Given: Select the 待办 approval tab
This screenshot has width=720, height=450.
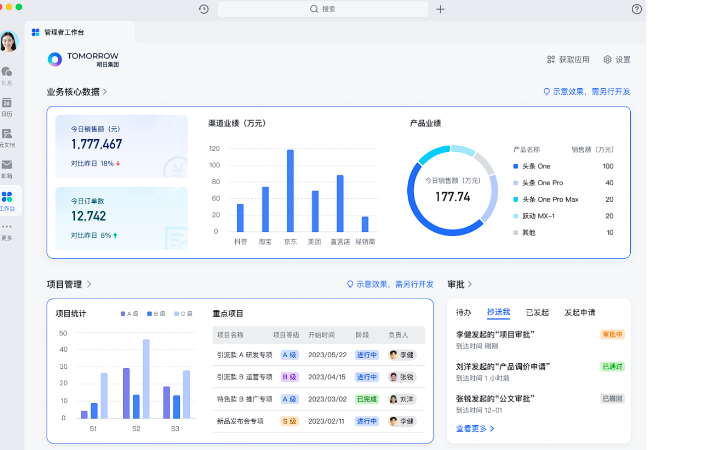Looking at the screenshot, I should pyautogui.click(x=463, y=312).
